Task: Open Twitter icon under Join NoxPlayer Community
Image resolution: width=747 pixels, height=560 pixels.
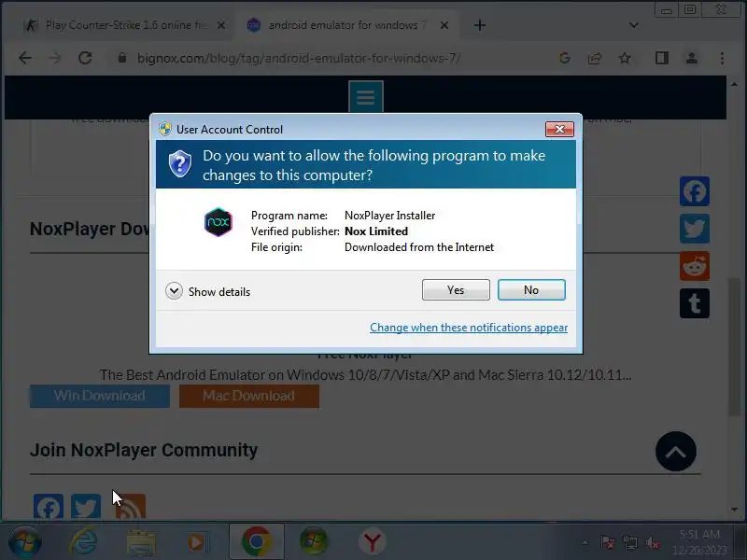Action: click(86, 506)
